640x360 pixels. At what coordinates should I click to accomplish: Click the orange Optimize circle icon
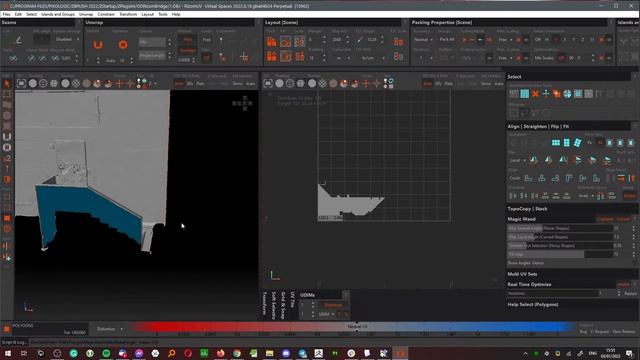122,44
